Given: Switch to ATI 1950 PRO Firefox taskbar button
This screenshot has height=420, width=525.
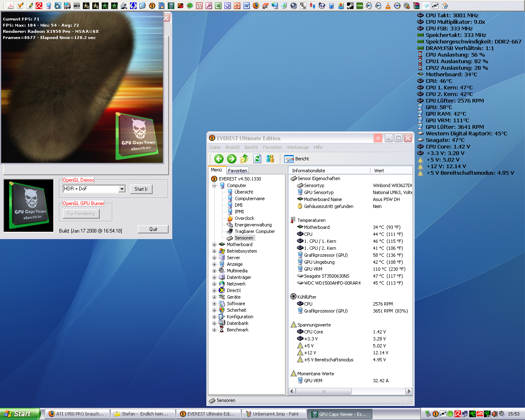Looking at the screenshot, I should 77,414.
